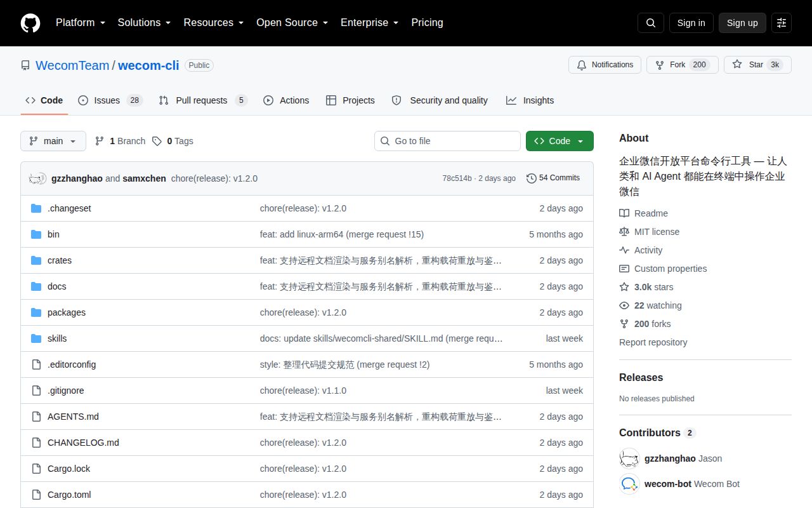Click the .editorconfig file icon

coord(36,364)
